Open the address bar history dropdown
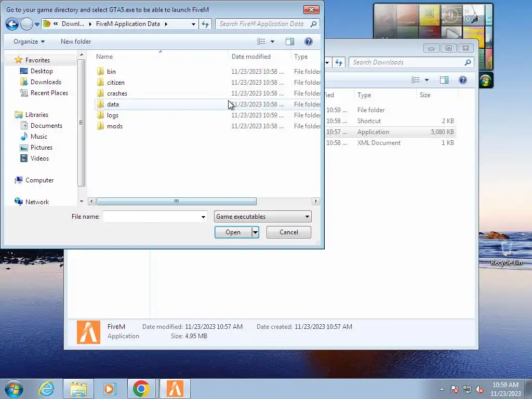Screen dimensions: 532x399 click(x=193, y=24)
